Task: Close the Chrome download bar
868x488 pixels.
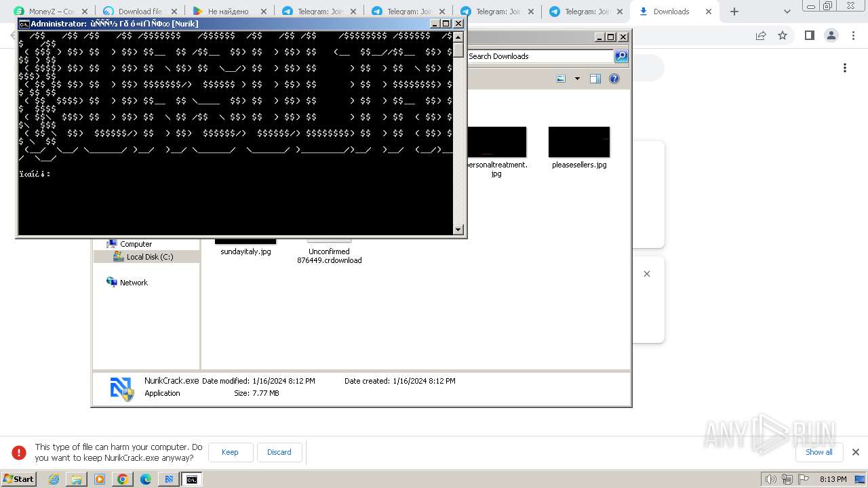Action: (856, 452)
